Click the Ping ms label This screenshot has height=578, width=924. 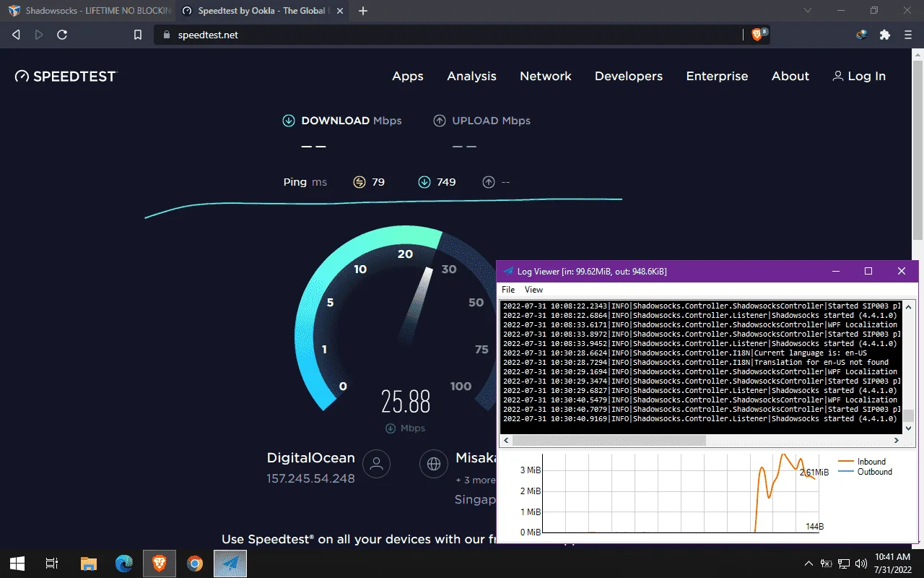click(x=305, y=182)
